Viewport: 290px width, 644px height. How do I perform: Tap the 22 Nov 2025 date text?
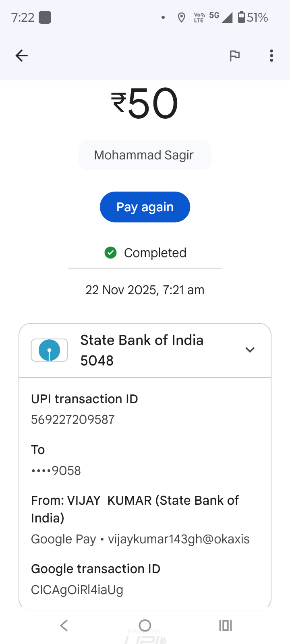(145, 290)
